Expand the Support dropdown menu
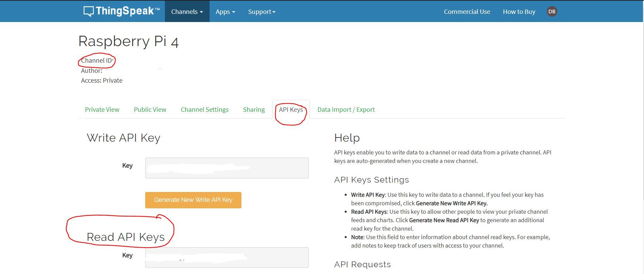 [x=262, y=12]
